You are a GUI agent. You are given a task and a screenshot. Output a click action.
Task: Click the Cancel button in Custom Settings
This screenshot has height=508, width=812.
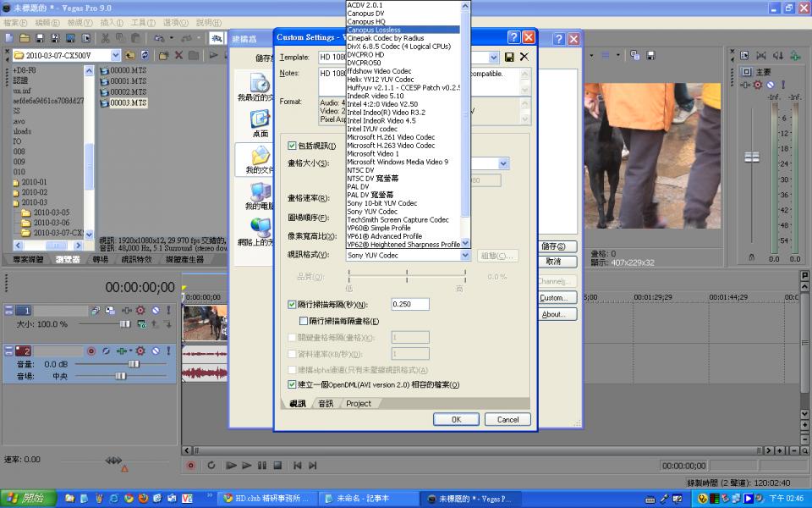(507, 419)
